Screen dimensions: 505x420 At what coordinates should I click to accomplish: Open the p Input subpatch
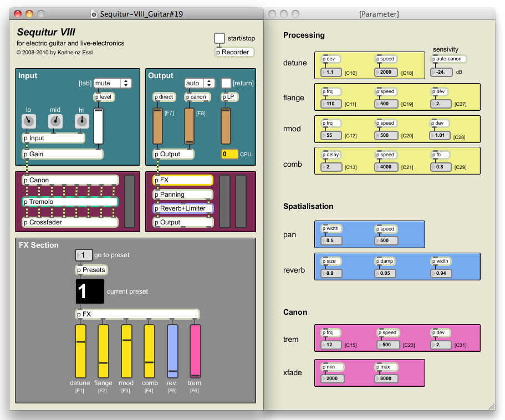pyautogui.click(x=54, y=138)
